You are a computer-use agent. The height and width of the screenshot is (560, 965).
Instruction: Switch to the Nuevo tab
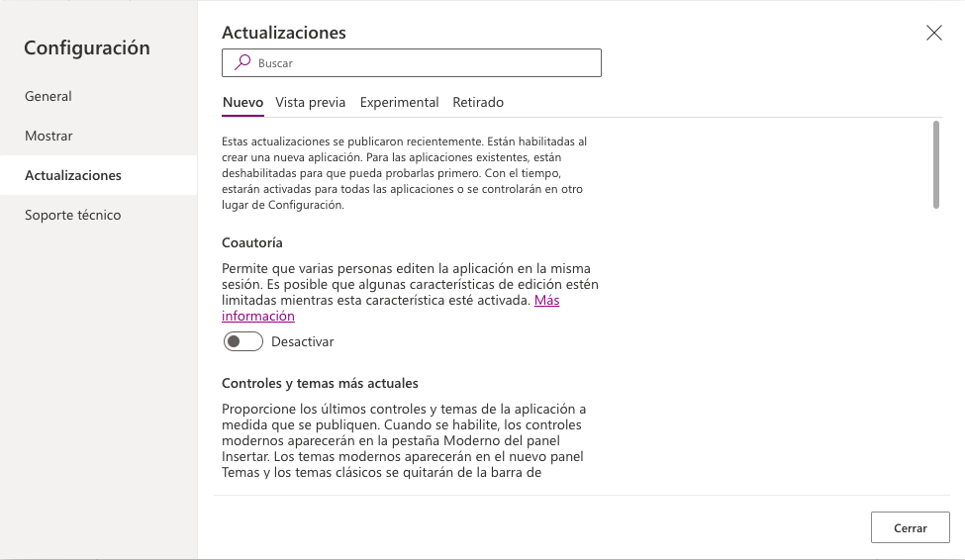click(x=242, y=102)
